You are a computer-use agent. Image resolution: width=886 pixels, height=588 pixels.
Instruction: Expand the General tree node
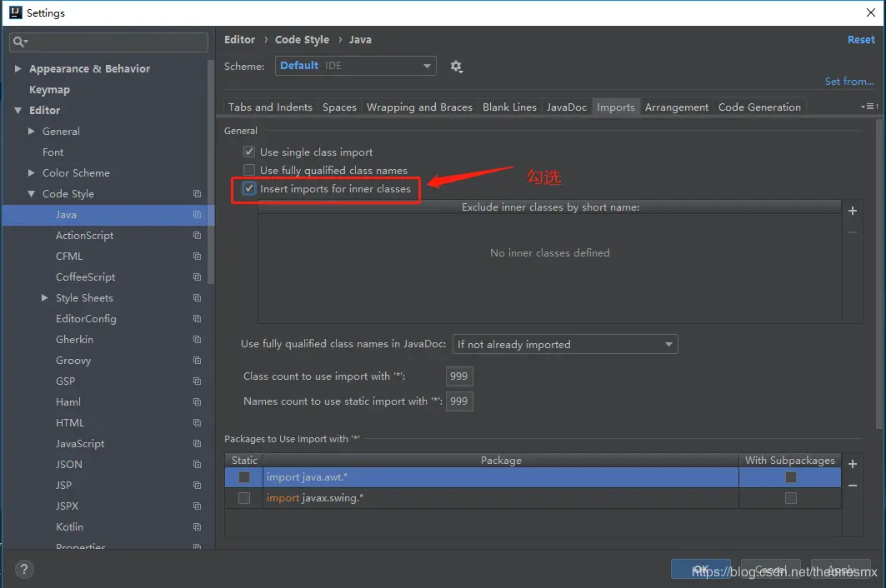[31, 131]
